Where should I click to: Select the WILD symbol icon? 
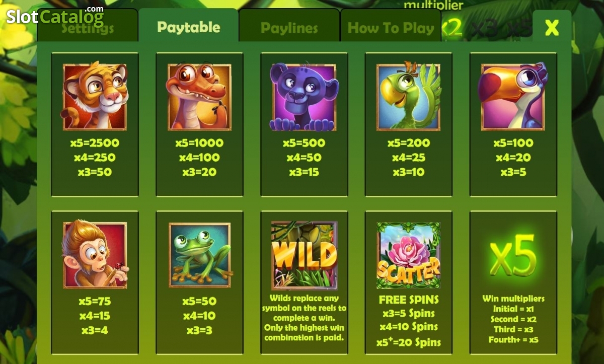point(304,256)
